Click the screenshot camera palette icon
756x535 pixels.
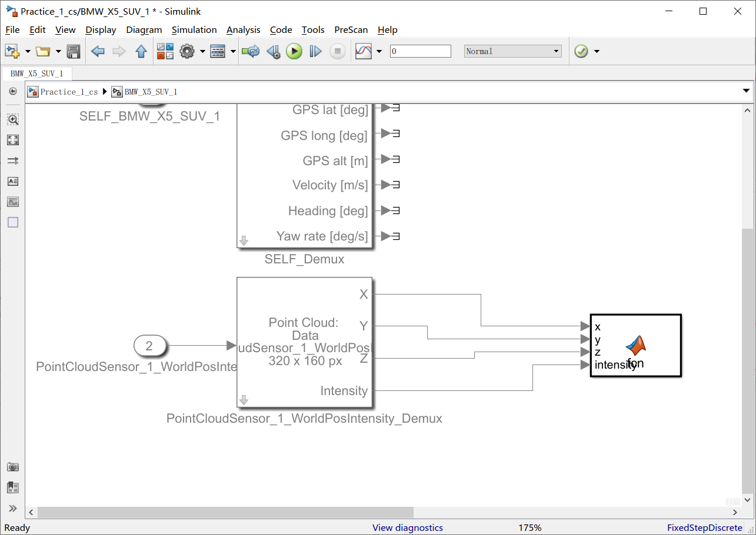[13, 467]
